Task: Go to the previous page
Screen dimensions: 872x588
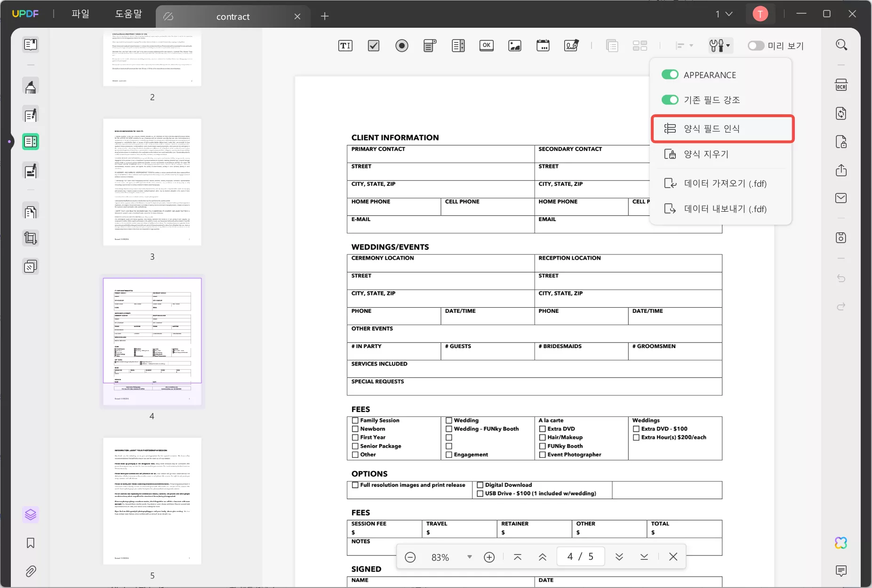Action: [543, 557]
